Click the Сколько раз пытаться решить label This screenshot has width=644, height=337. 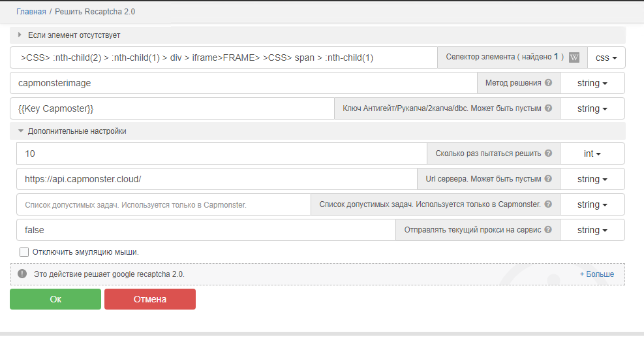tap(488, 153)
